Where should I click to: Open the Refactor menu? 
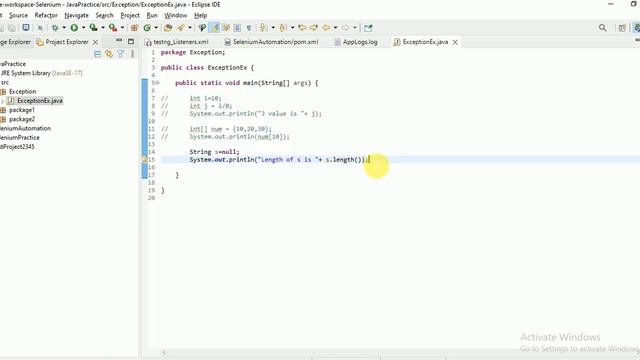pos(46,15)
